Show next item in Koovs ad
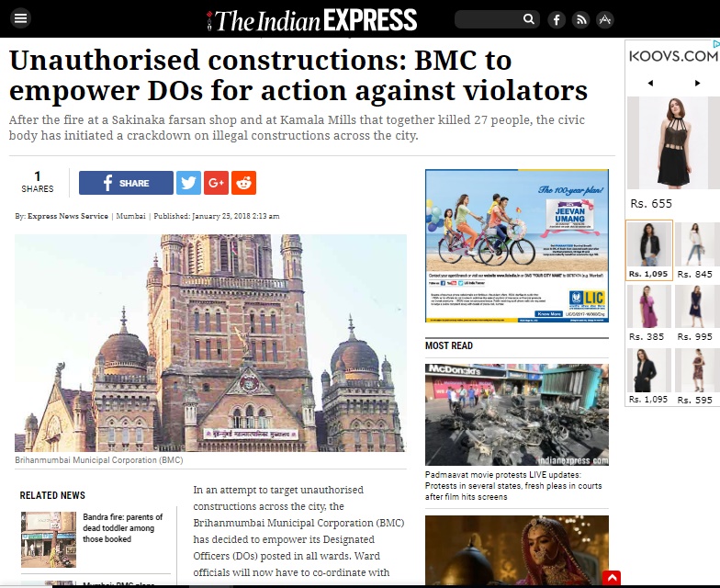720x588 pixels. coord(698,83)
